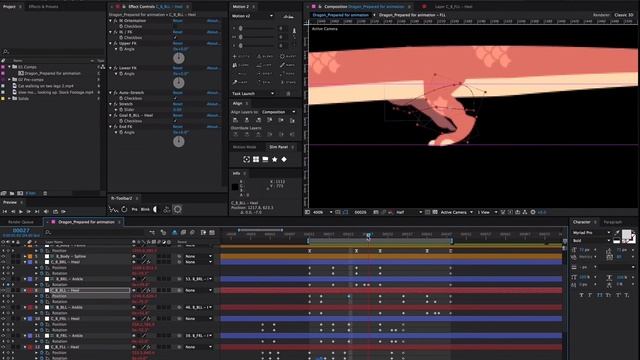Click the half-moon icon in ft-Toolbar2

(x=156, y=209)
